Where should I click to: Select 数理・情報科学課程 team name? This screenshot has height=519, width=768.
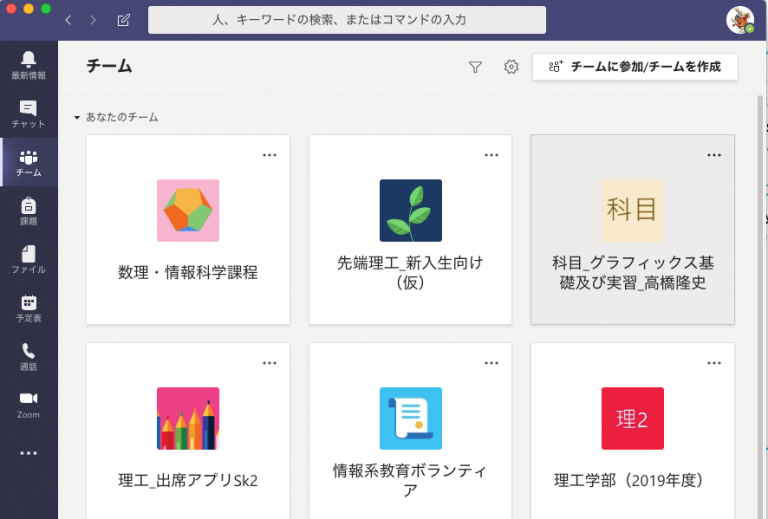coord(188,272)
